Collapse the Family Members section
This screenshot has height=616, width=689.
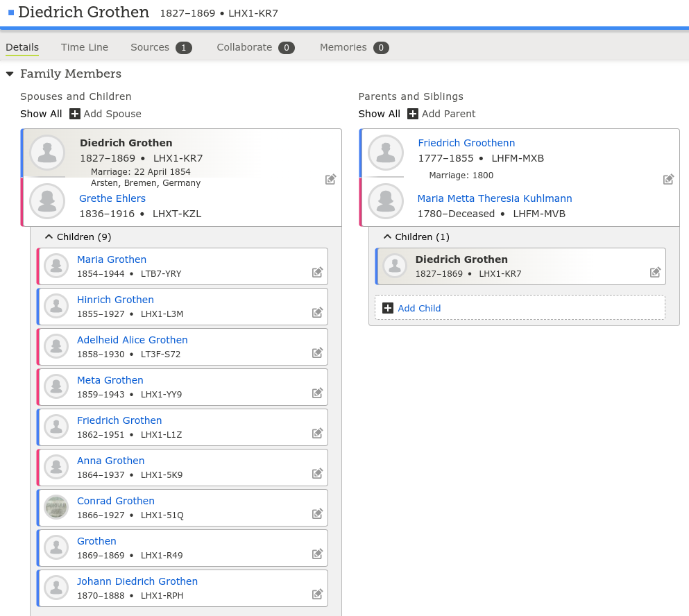pyautogui.click(x=10, y=74)
